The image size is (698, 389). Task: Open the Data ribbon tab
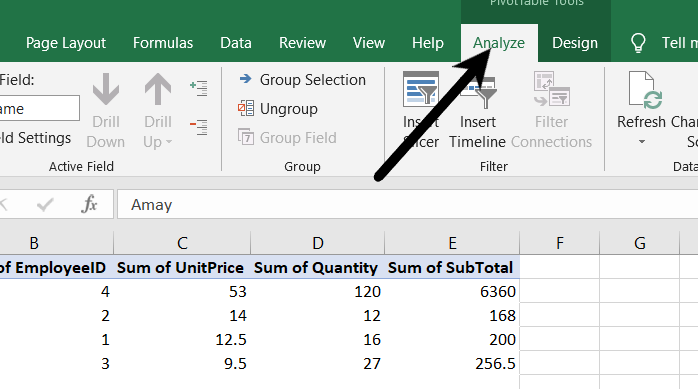(x=235, y=43)
